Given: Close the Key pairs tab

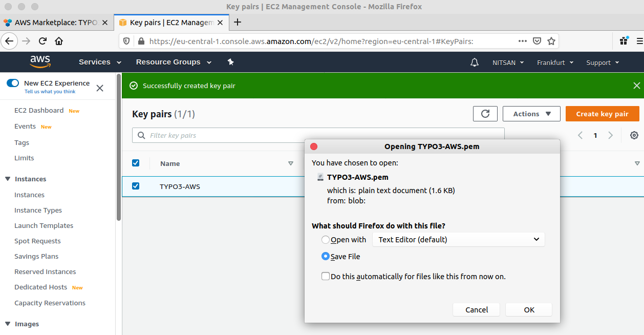Looking at the screenshot, I should pyautogui.click(x=221, y=23).
